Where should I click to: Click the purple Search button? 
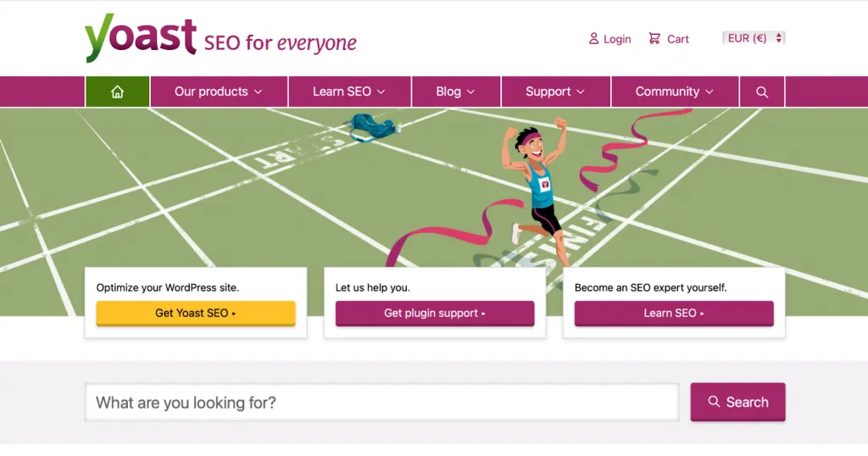[738, 402]
